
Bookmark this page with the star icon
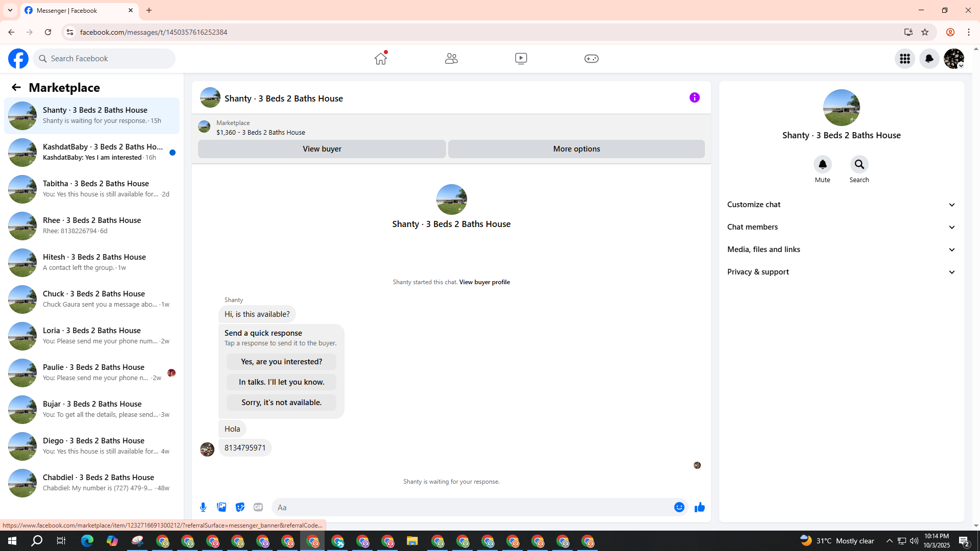[925, 32]
